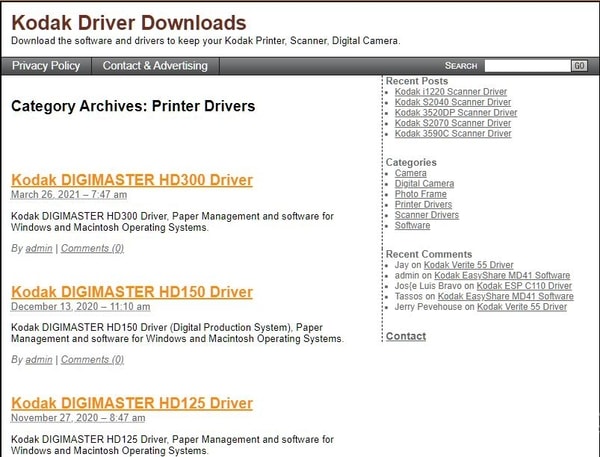The image size is (600, 457).
Task: Open the Contact & Advertising menu item
Action: [155, 66]
